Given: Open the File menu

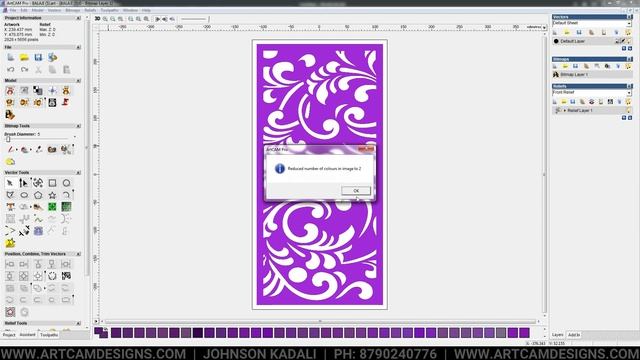Looking at the screenshot, I should [x=13, y=10].
